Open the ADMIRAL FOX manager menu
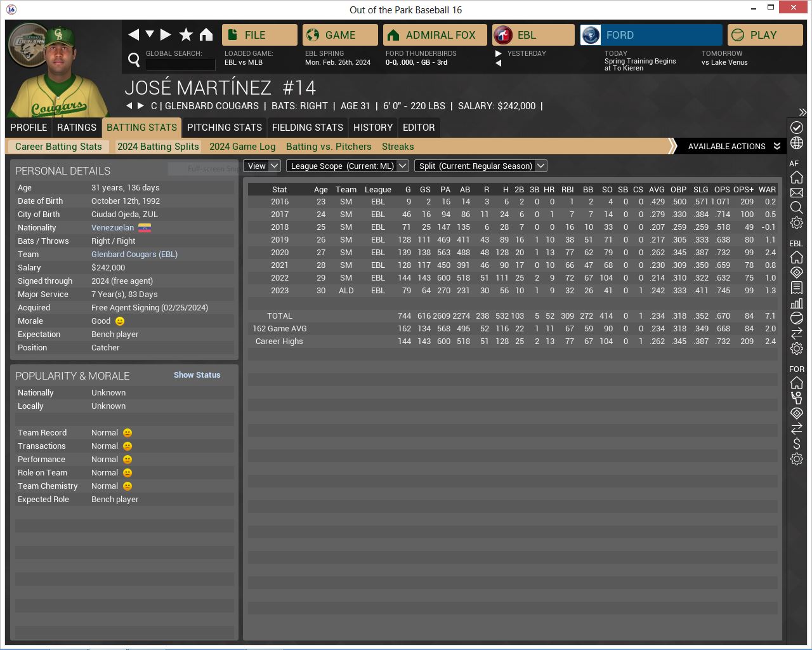The image size is (812, 650). coord(435,35)
